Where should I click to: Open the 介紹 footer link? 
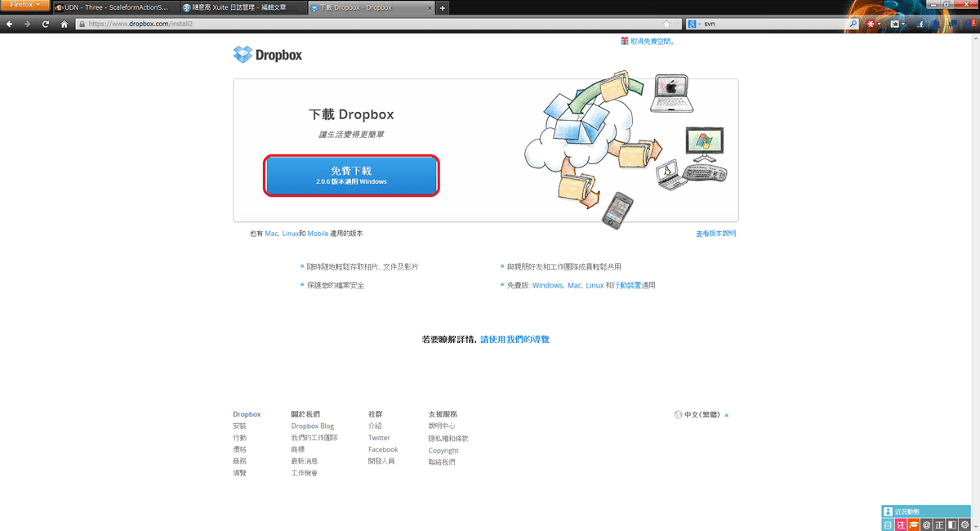(375, 426)
